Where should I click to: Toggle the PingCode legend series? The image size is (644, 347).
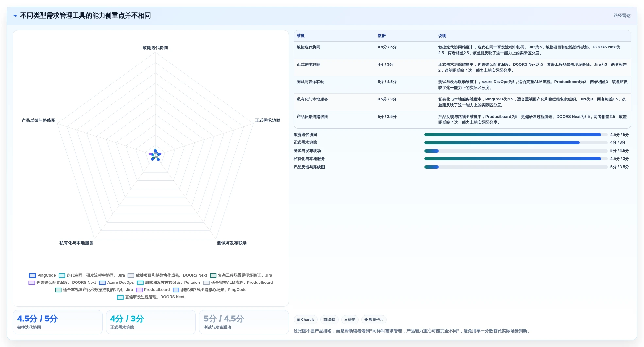(x=42, y=276)
